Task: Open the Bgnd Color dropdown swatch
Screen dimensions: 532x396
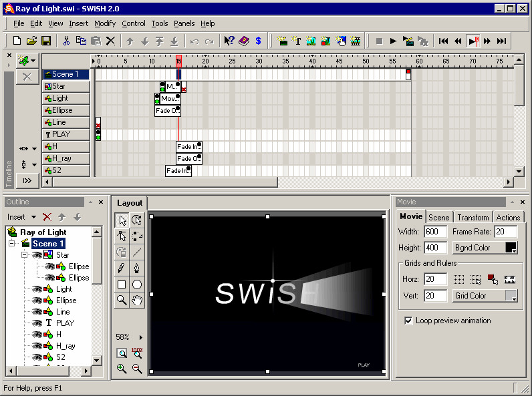Action: [511, 248]
